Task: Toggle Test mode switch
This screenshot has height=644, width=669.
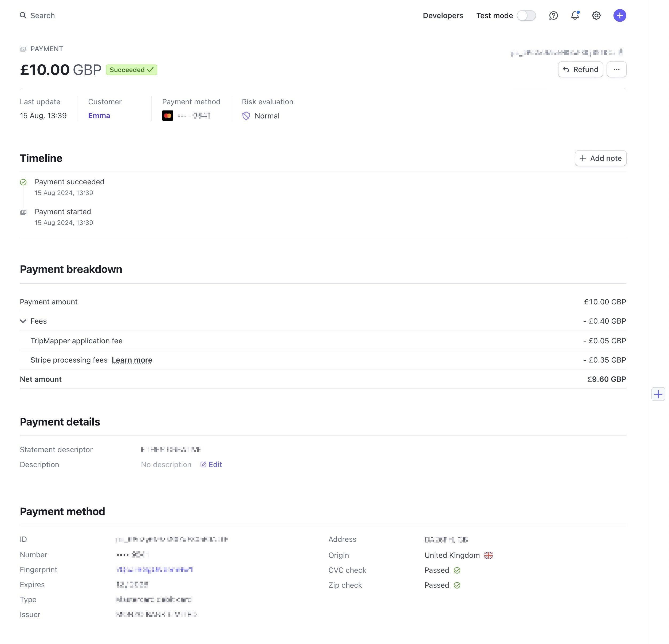Action: tap(526, 15)
